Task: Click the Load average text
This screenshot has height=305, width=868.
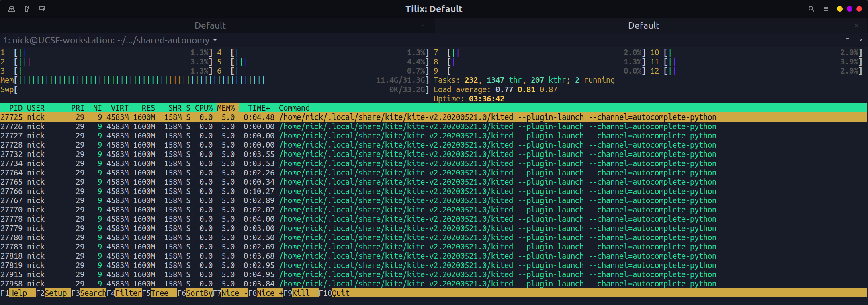Action: pos(495,89)
